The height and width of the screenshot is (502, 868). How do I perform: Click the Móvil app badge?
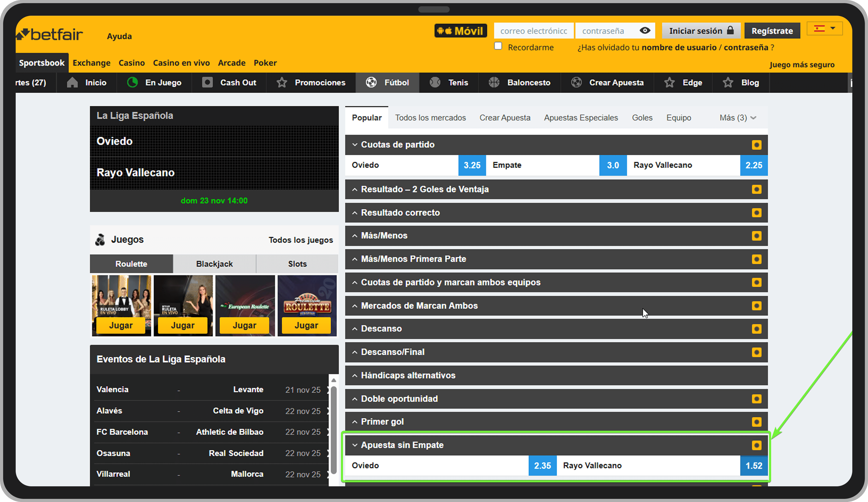coord(460,31)
